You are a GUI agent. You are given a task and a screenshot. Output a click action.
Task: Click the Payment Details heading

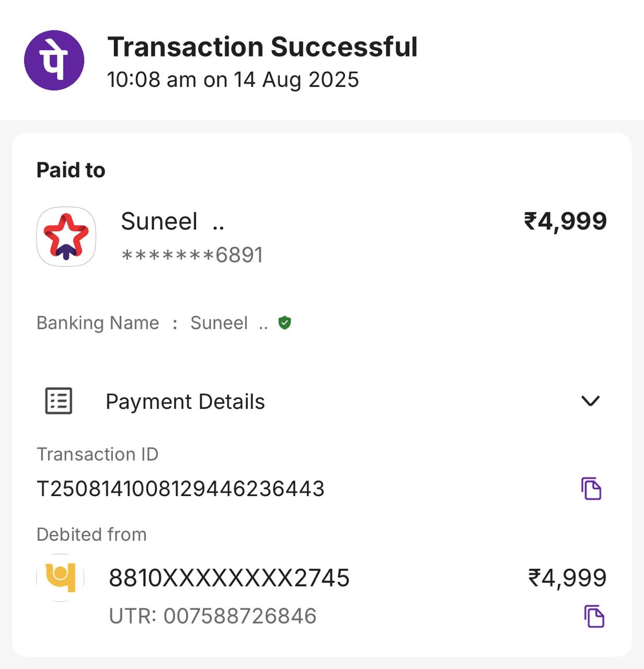[185, 401]
